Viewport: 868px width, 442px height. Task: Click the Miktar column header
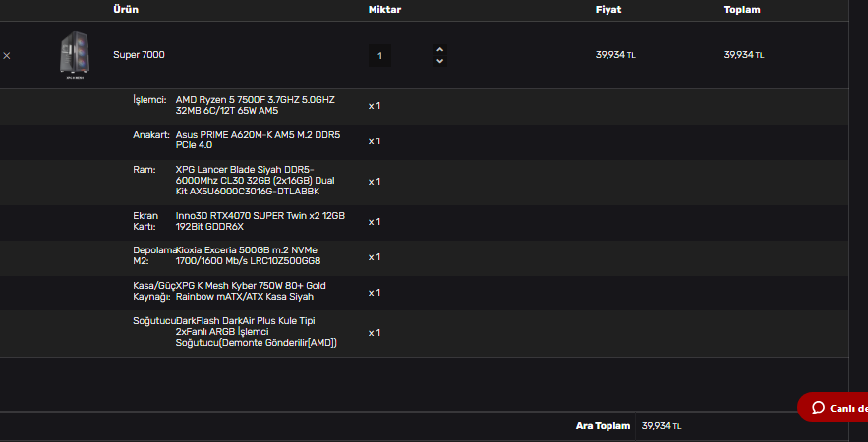[384, 10]
